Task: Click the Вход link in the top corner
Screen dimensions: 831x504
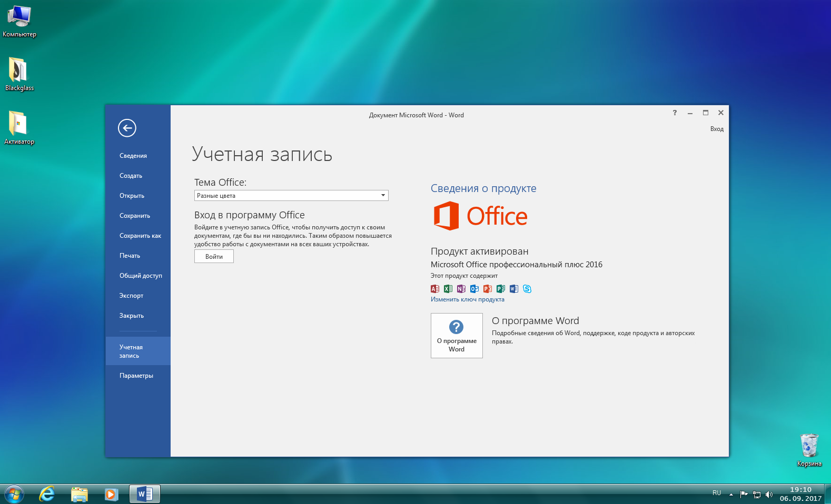Action: [x=717, y=129]
